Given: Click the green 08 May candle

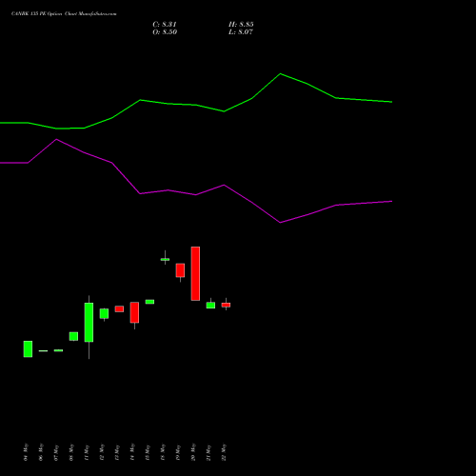Looking at the screenshot, I should 73,336.
